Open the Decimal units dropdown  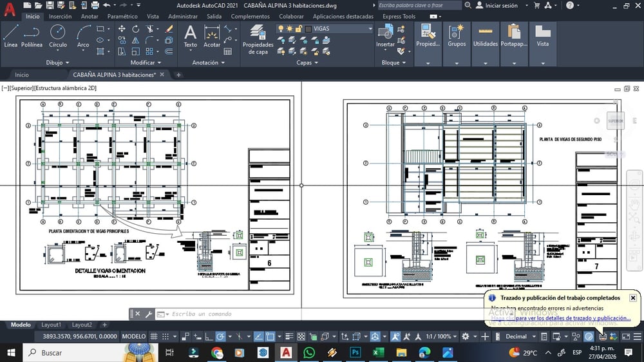(534, 336)
